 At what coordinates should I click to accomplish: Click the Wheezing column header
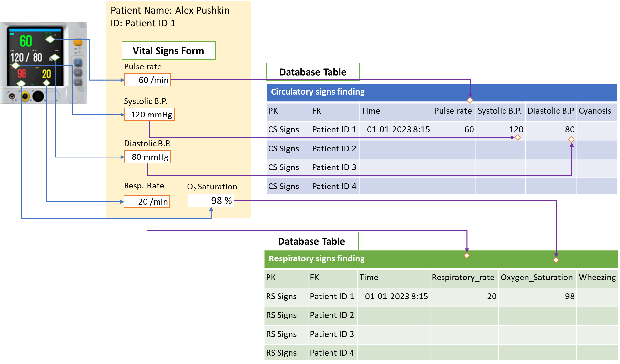[597, 278]
